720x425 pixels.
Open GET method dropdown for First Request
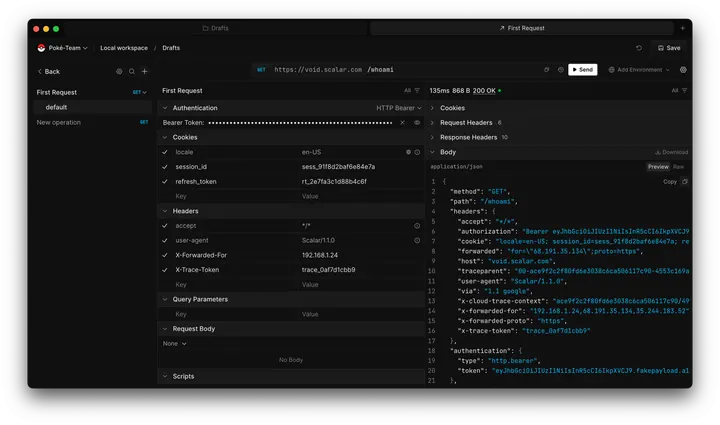140,92
